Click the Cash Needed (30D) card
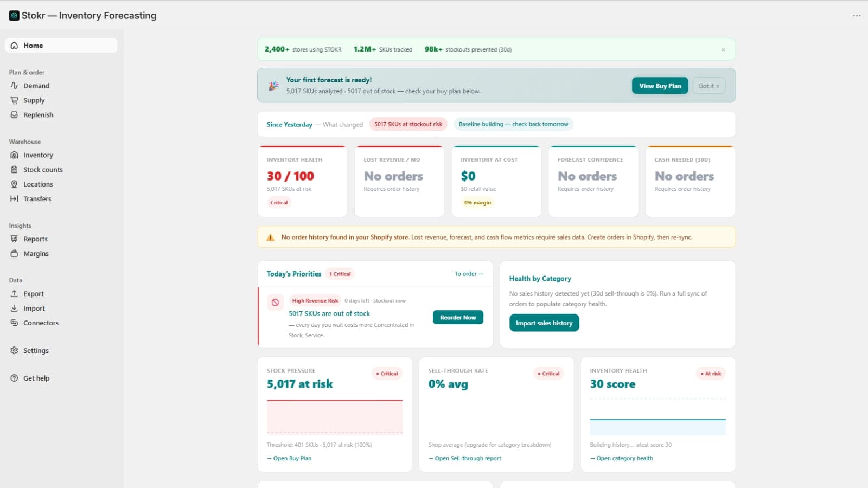 pyautogui.click(x=691, y=182)
